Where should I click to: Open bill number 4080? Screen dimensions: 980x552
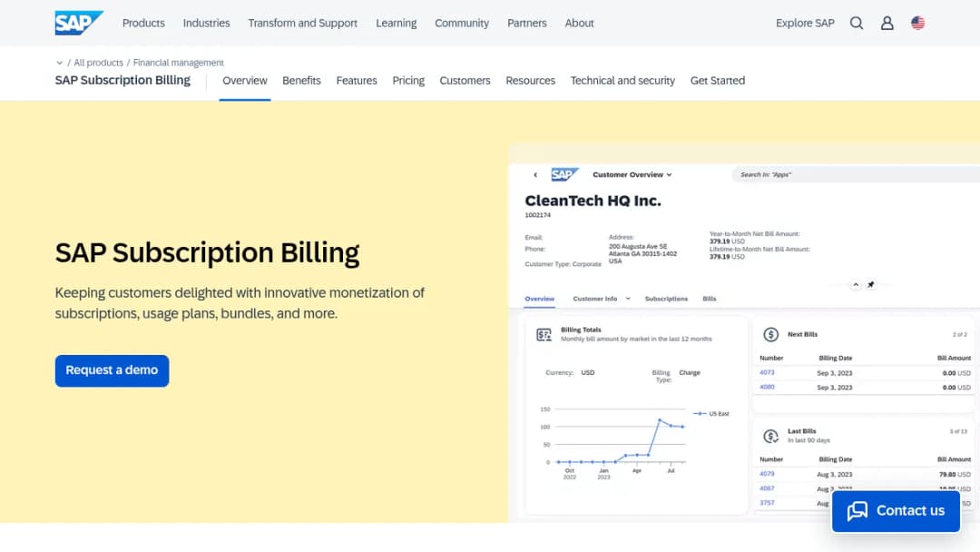coord(767,387)
